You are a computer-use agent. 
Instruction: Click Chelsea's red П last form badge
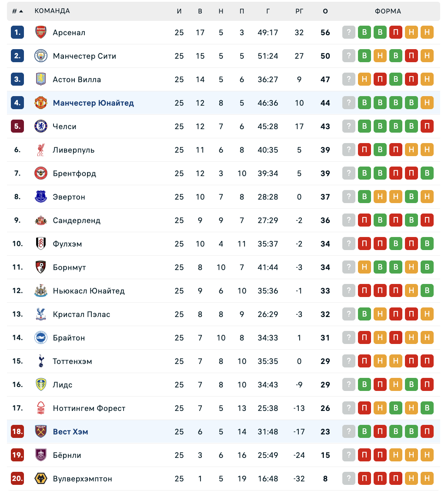[x=427, y=127]
